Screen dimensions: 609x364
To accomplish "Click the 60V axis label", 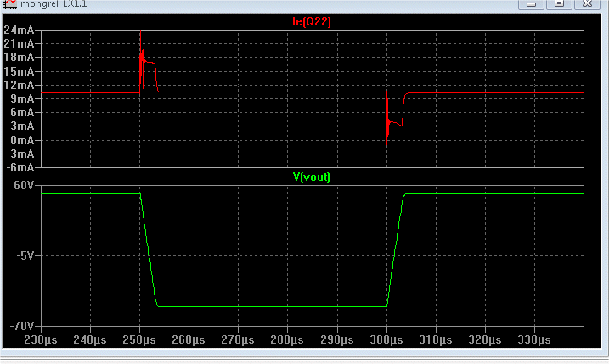I will pyautogui.click(x=24, y=186).
